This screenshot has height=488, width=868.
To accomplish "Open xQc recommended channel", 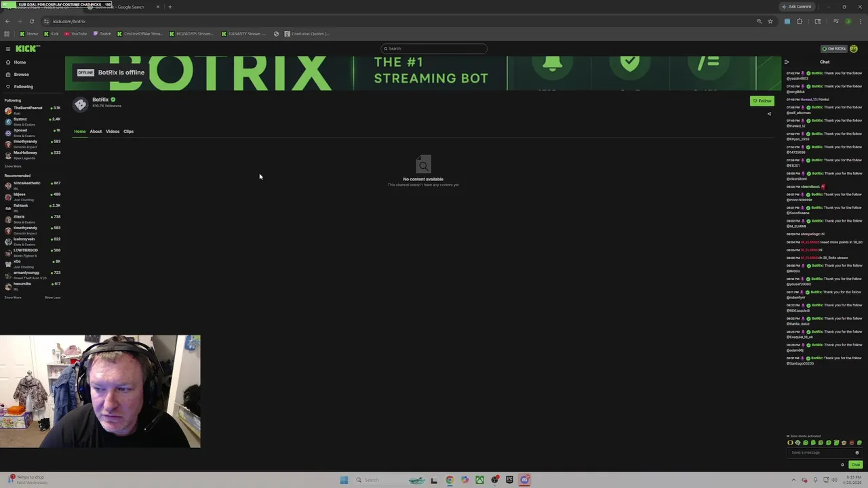I will (32, 264).
